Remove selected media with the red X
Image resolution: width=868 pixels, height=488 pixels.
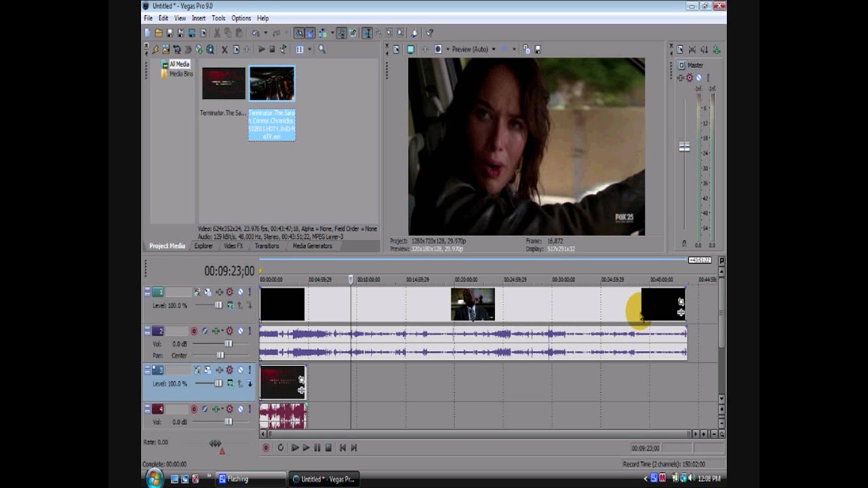coord(224,49)
